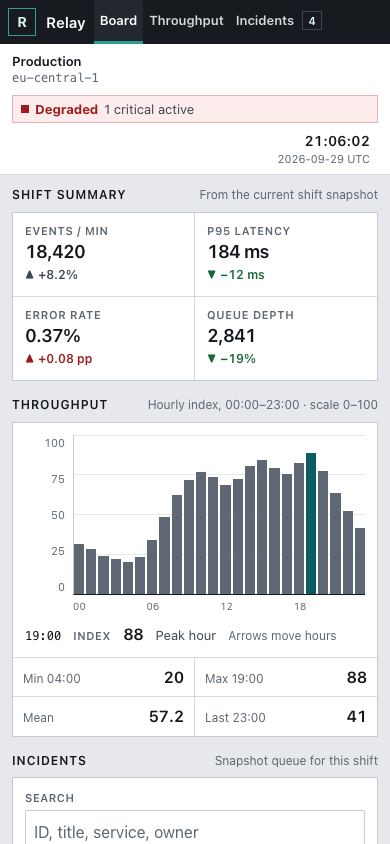Switch to the Throughput tab
The image size is (390, 844).
click(x=186, y=22)
